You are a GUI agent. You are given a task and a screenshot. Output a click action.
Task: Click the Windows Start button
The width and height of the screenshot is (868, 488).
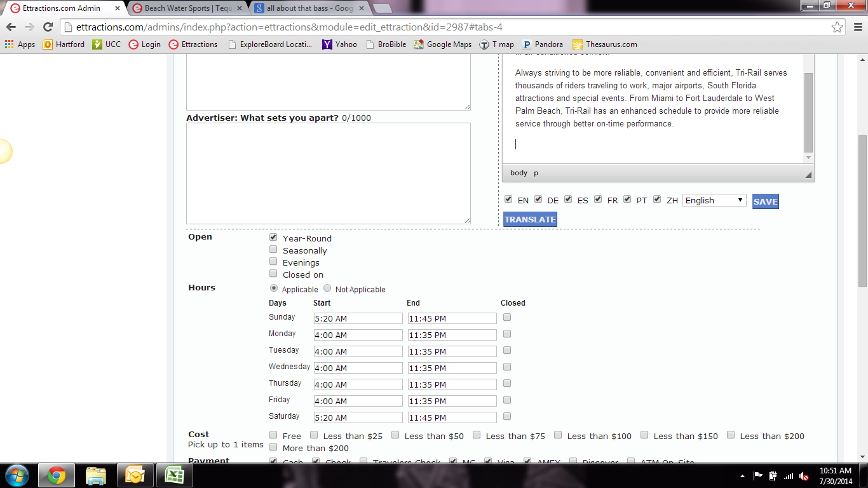[x=17, y=475]
